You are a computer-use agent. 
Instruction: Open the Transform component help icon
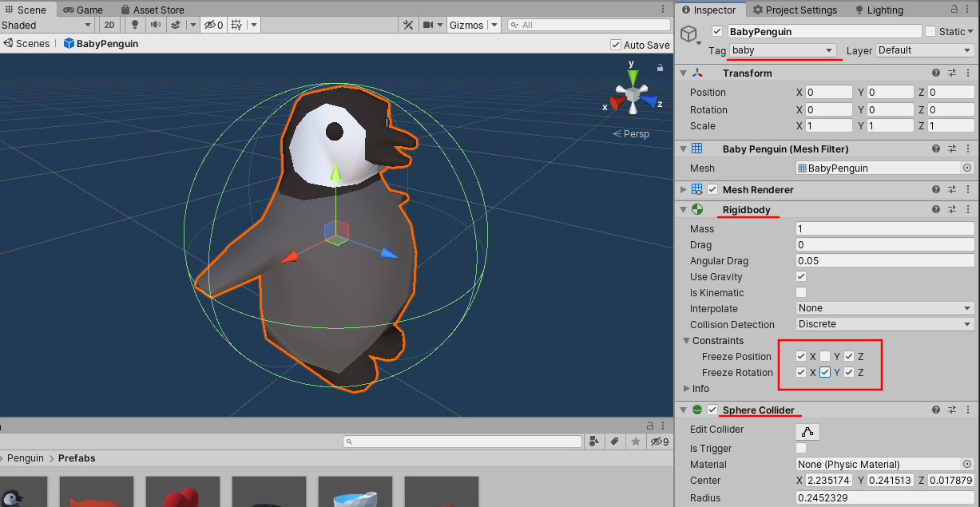tap(935, 73)
